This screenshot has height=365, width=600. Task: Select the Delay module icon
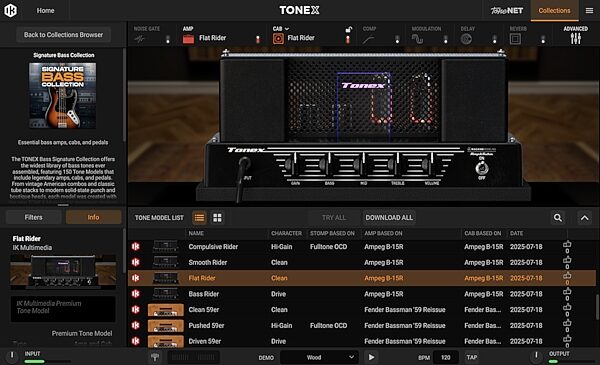coord(466,39)
